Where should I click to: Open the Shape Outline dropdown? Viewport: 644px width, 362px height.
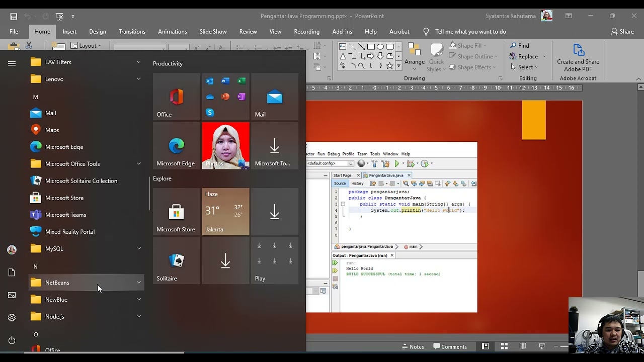click(x=473, y=56)
